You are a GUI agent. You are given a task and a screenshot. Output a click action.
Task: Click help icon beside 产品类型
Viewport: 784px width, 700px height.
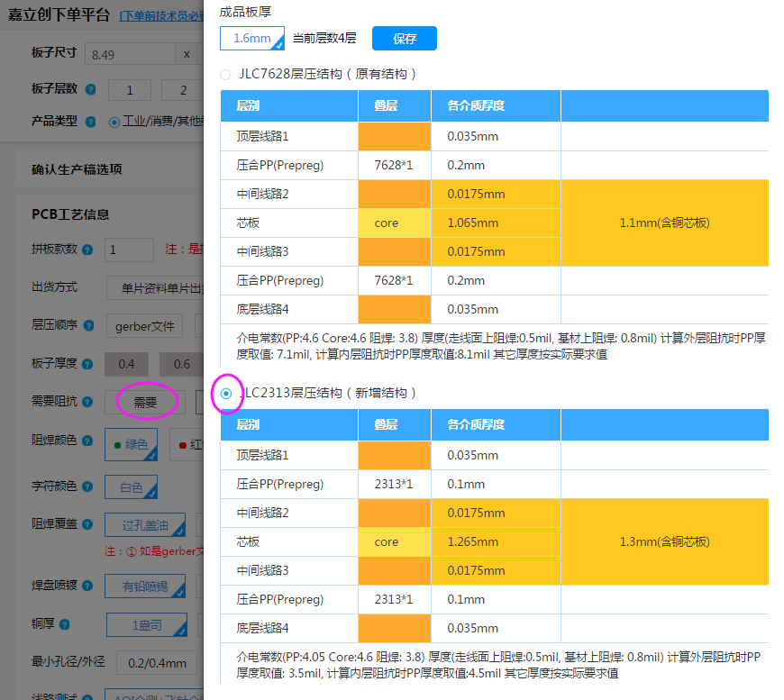[x=90, y=122]
